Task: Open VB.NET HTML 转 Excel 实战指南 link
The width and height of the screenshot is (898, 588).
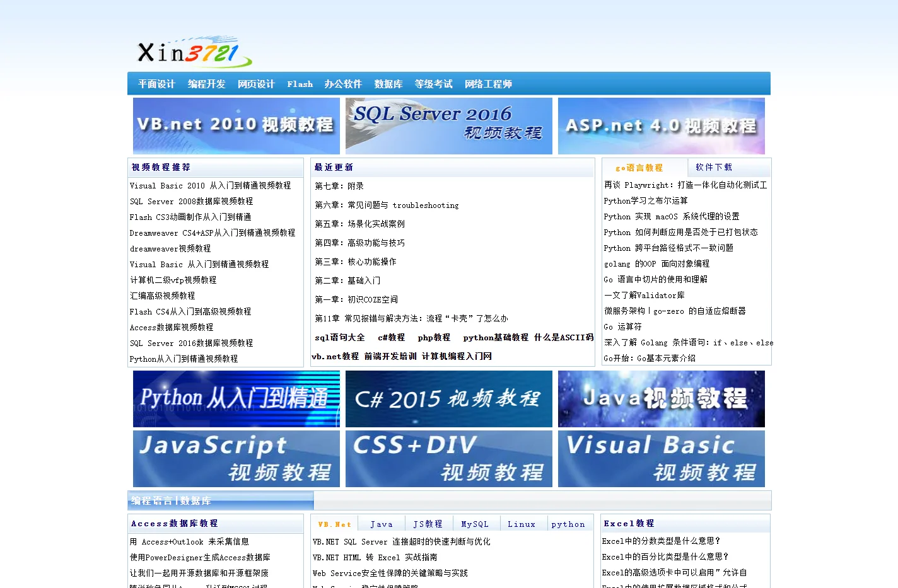Action: [x=375, y=557]
